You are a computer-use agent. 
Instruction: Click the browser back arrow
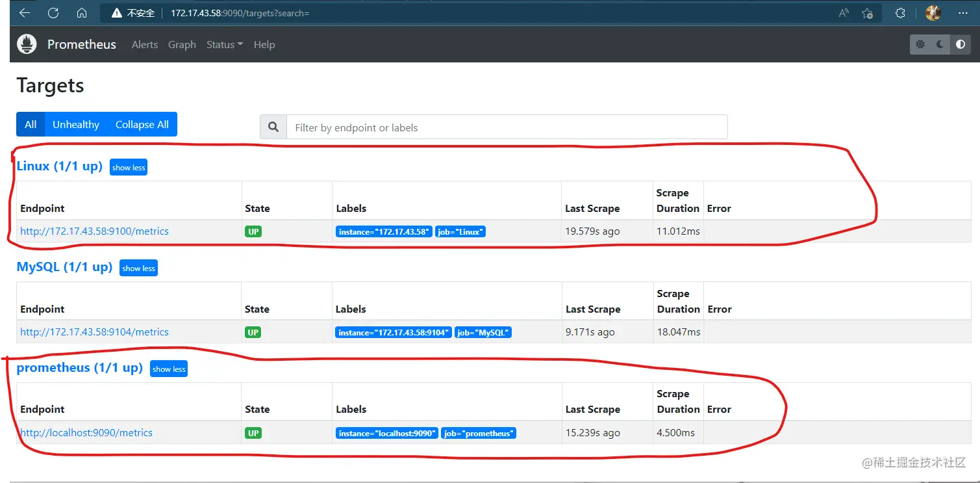[x=25, y=13]
